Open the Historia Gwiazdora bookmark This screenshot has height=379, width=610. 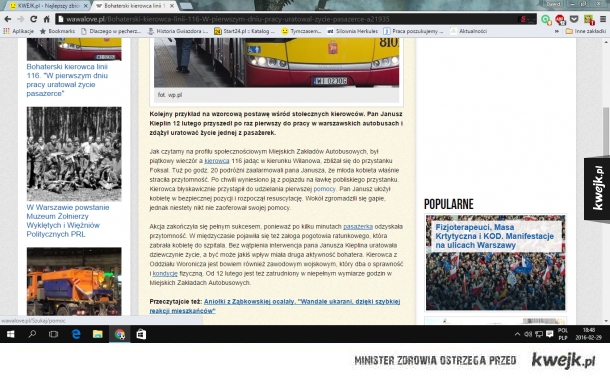pos(178,31)
